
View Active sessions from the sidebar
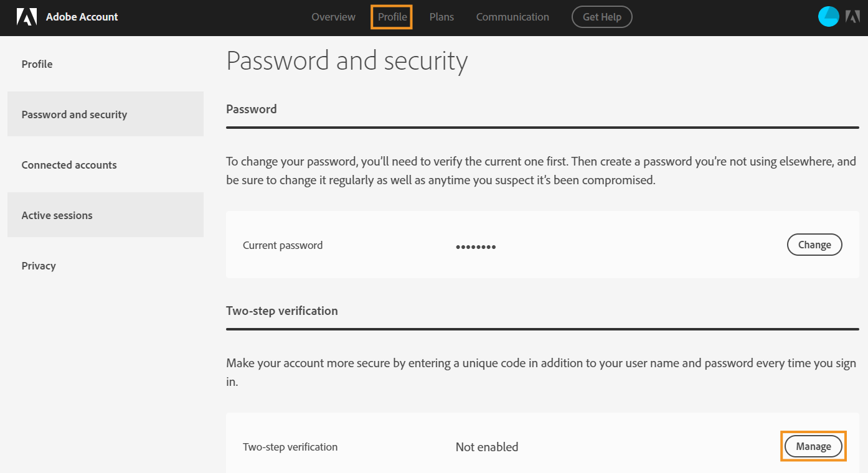pos(57,215)
